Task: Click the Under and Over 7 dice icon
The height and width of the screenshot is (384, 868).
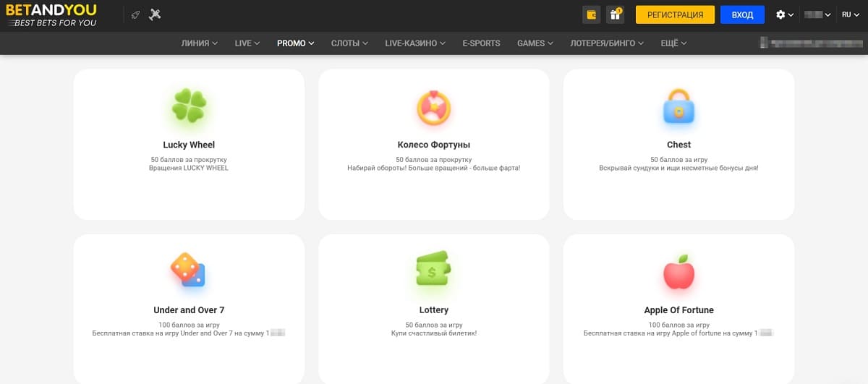Action: [x=188, y=270]
